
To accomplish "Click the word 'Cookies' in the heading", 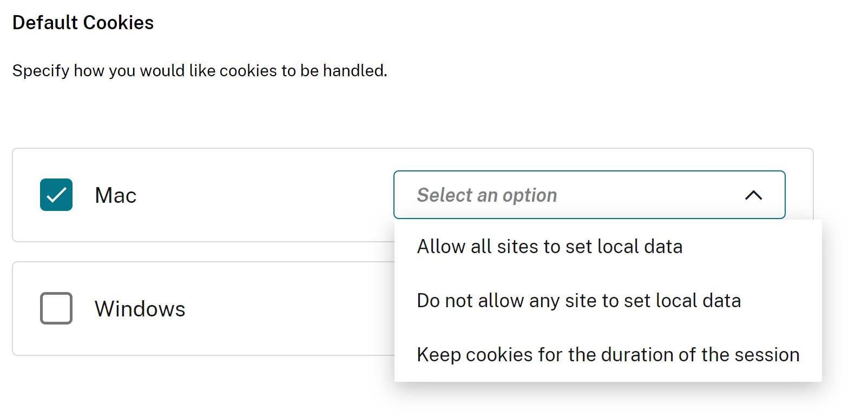I will (x=119, y=23).
